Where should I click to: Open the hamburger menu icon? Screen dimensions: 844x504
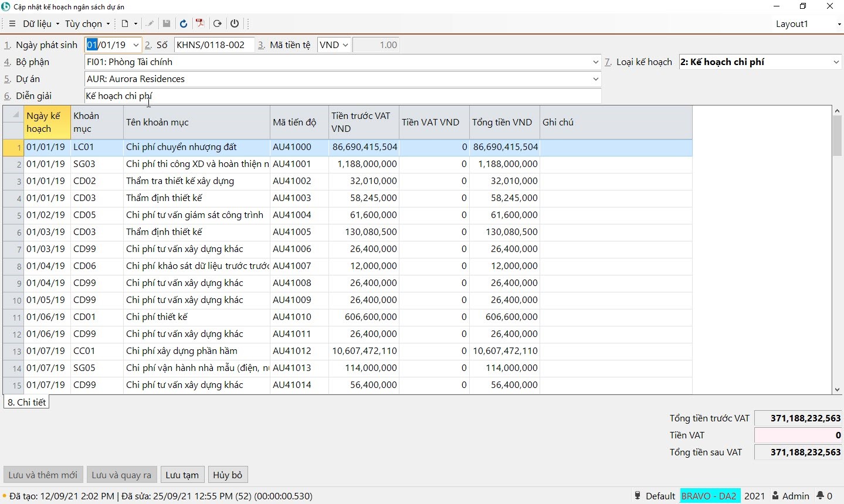click(x=12, y=24)
